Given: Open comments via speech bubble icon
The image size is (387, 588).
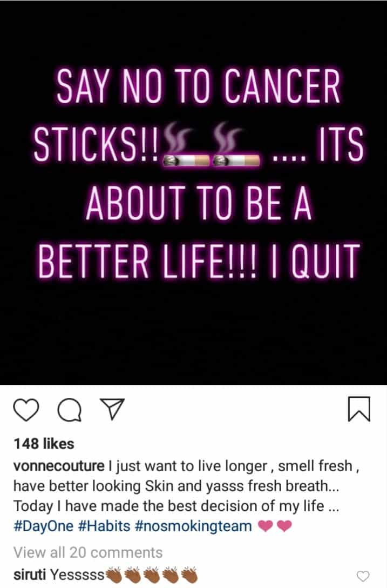Looking at the screenshot, I should pyautogui.click(x=69, y=410).
